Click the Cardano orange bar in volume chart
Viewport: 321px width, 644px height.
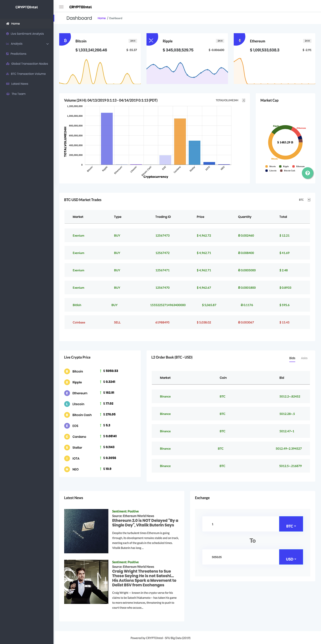click(180, 142)
